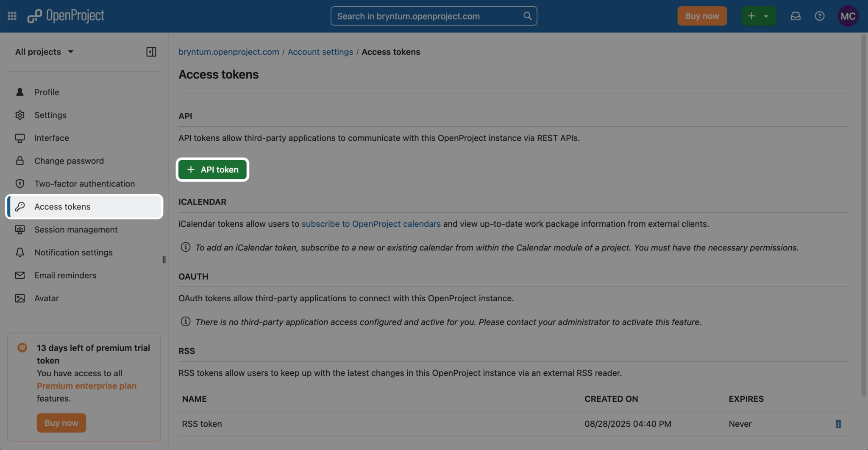Click the sidebar resize handle

pyautogui.click(x=164, y=260)
